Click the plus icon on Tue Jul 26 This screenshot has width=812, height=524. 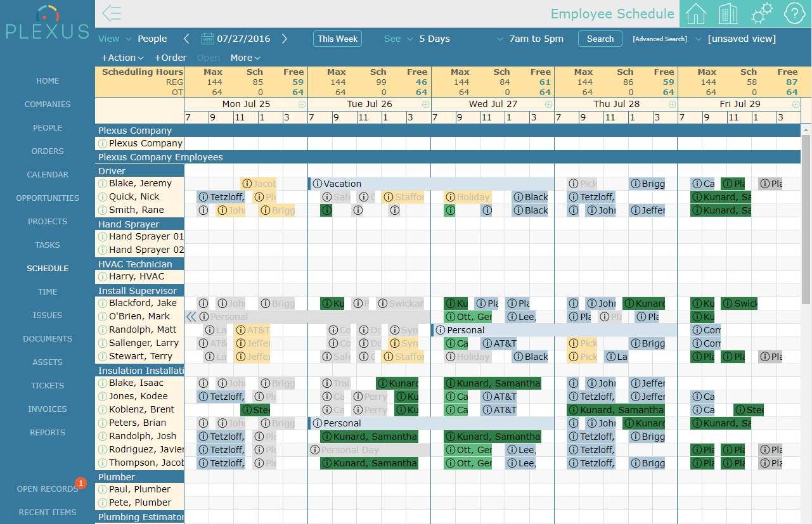pyautogui.click(x=425, y=104)
